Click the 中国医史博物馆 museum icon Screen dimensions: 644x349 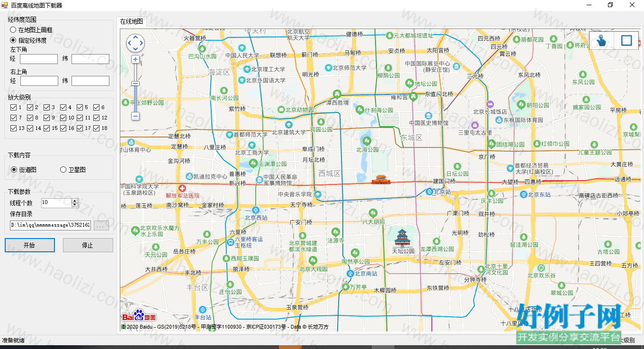pyautogui.click(x=429, y=116)
